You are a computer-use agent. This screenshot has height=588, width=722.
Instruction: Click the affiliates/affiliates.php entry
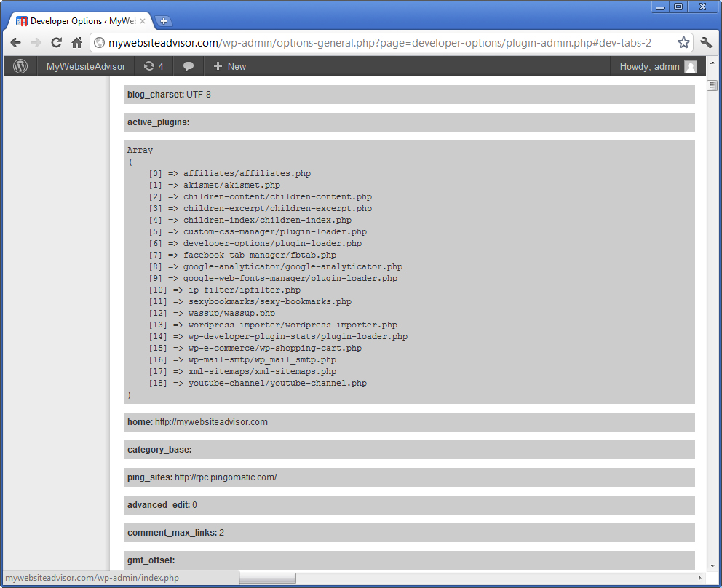(247, 174)
